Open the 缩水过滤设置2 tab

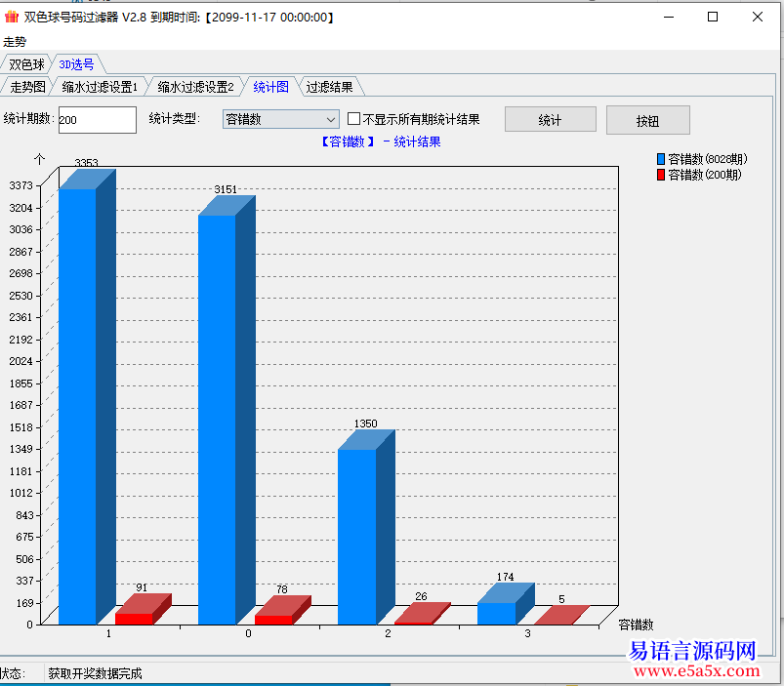point(195,87)
